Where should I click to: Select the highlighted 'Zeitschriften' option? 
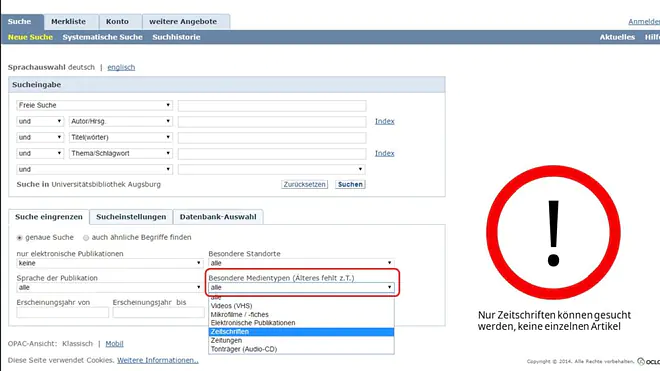[x=301, y=332]
